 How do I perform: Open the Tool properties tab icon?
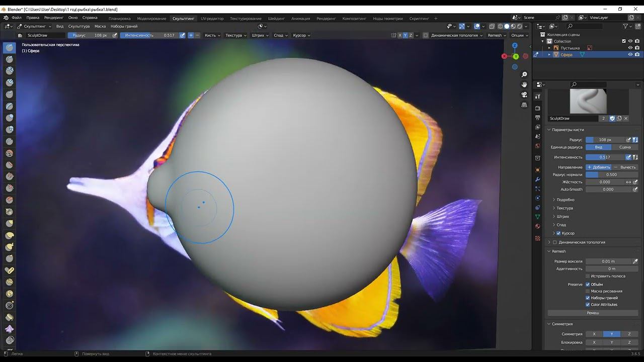click(538, 96)
